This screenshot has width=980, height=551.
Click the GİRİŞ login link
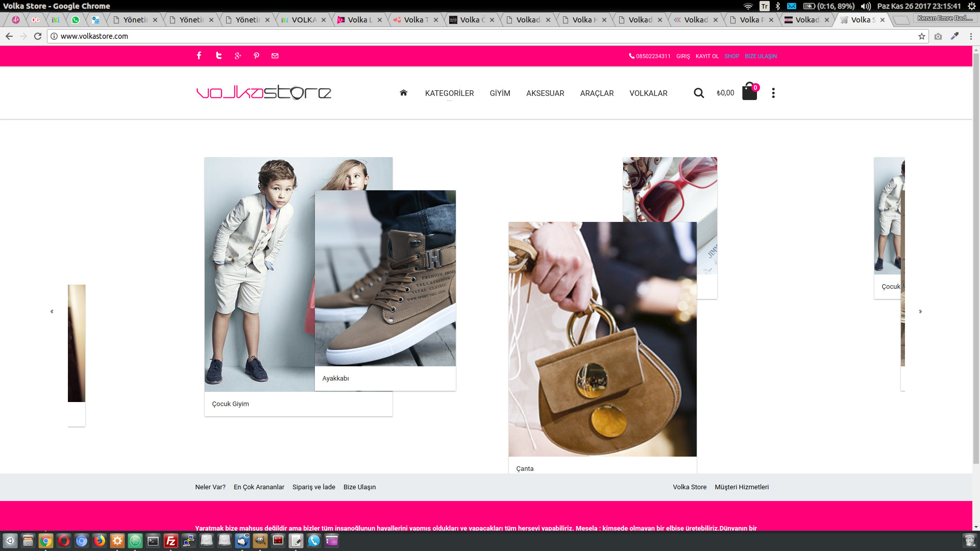click(x=683, y=56)
